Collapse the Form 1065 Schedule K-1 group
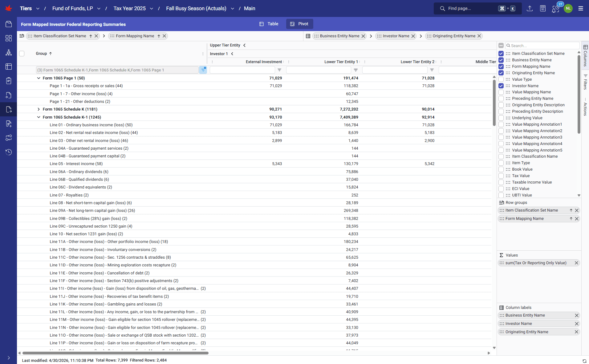589x364 pixels. pyautogui.click(x=39, y=117)
